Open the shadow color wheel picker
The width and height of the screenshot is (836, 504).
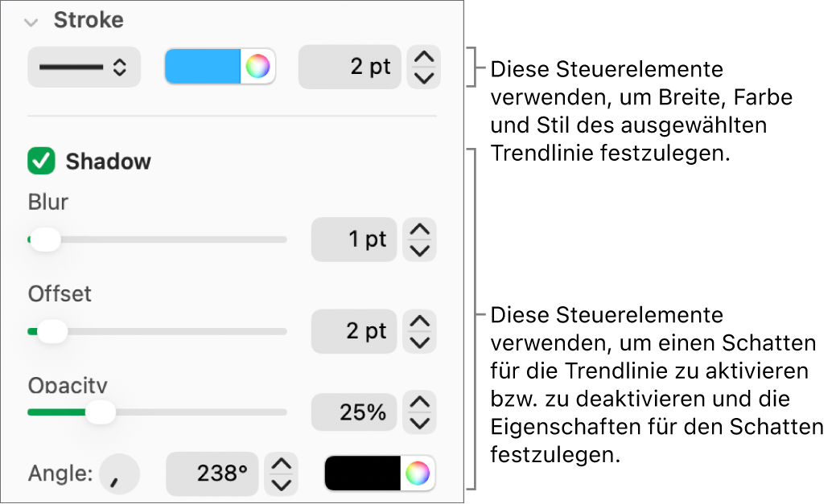[418, 474]
